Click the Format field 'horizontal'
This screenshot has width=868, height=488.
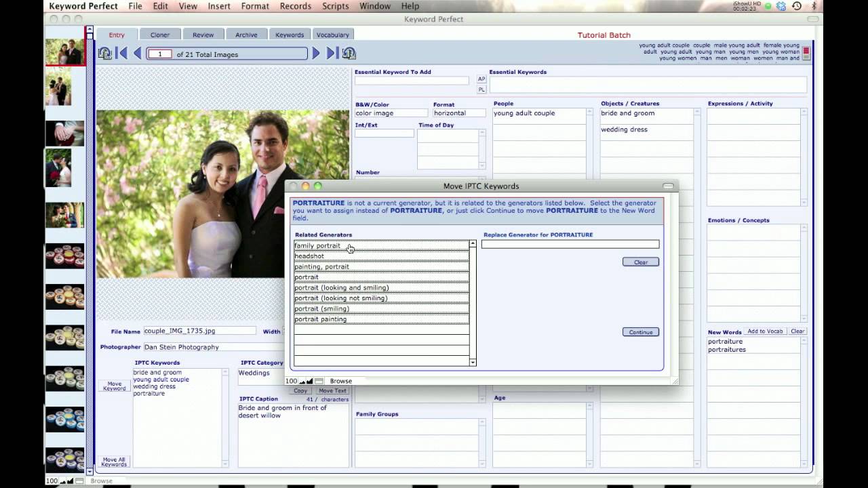[459, 113]
